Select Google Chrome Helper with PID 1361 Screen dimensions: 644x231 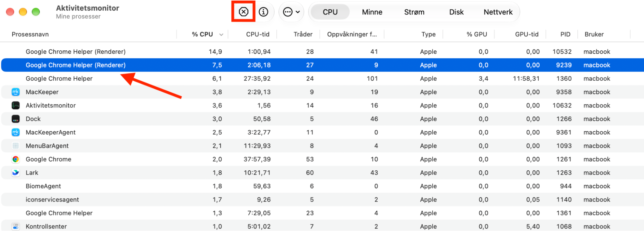322,213
